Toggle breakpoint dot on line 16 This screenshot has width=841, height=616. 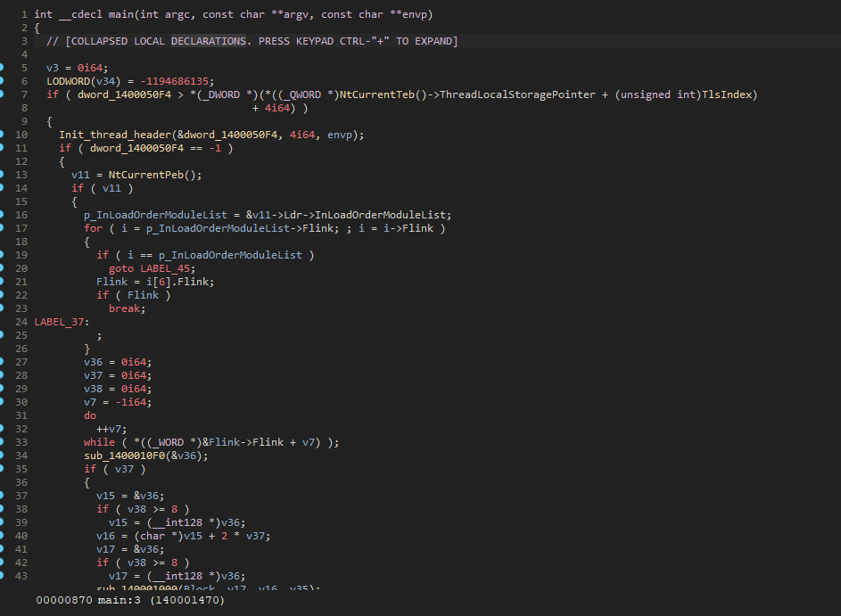point(1,215)
